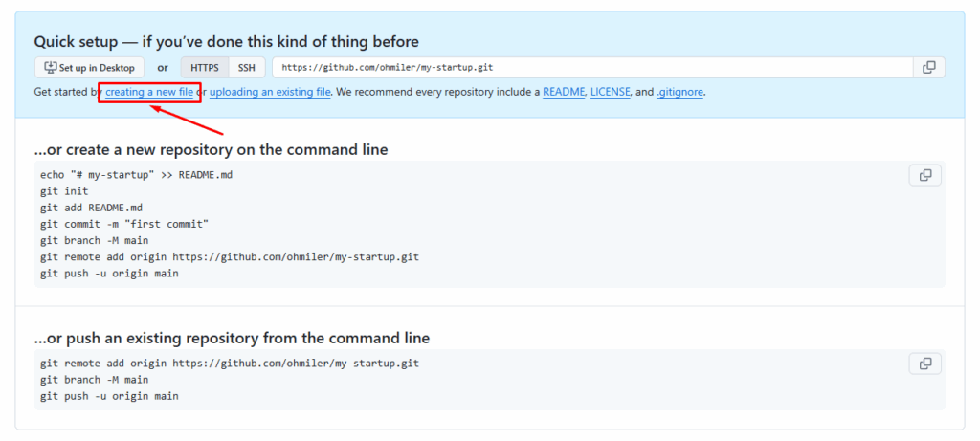Follow the .gitignore recommendation link
980x441 pixels.
tap(680, 92)
